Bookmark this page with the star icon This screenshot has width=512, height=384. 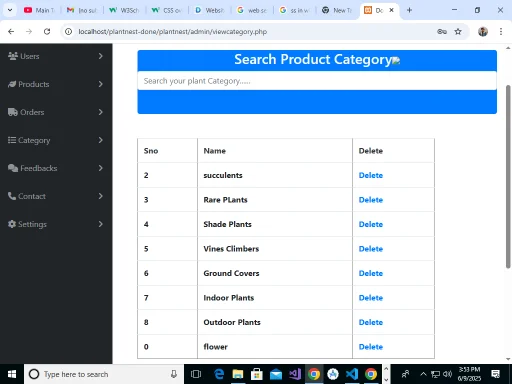click(458, 32)
